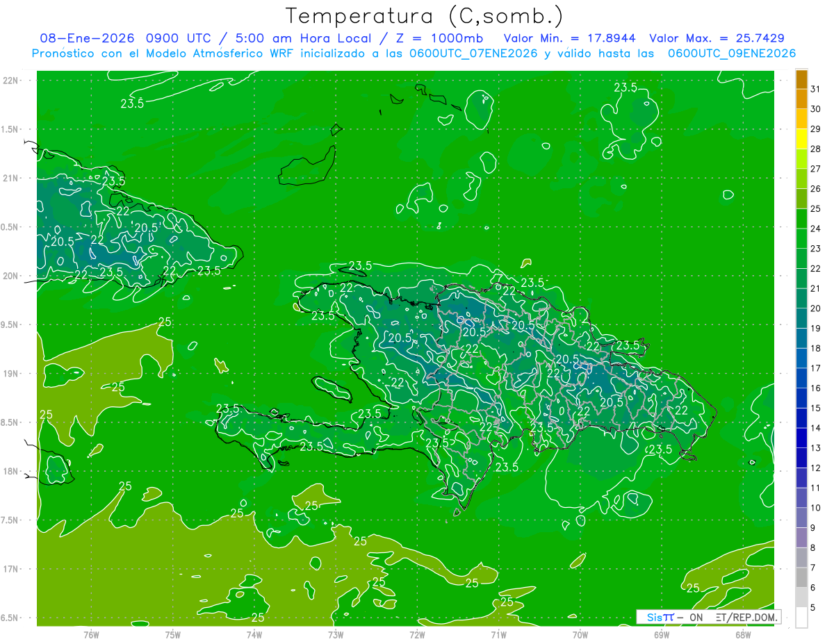
Task: Click the "18N" latitude axis label
Action: (x=12, y=471)
